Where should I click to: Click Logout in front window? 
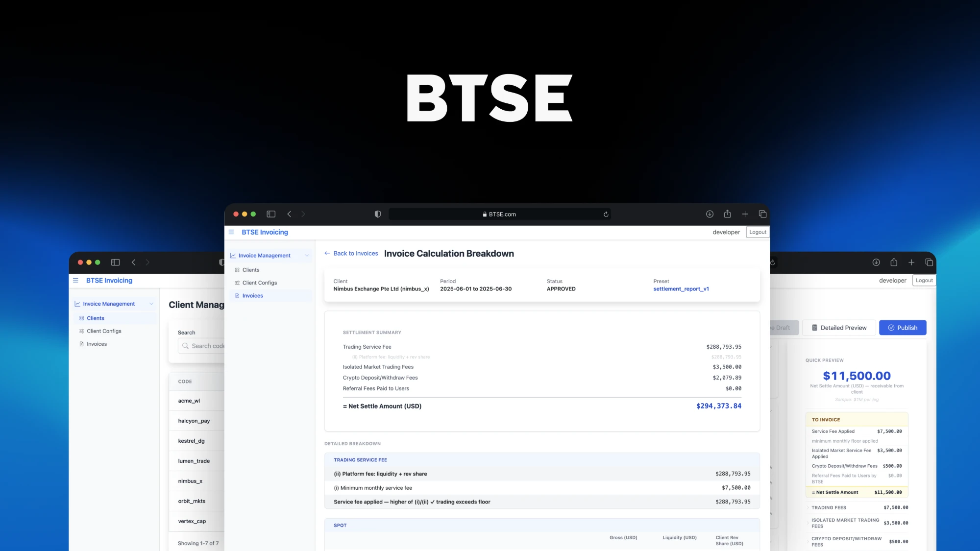[x=758, y=232]
